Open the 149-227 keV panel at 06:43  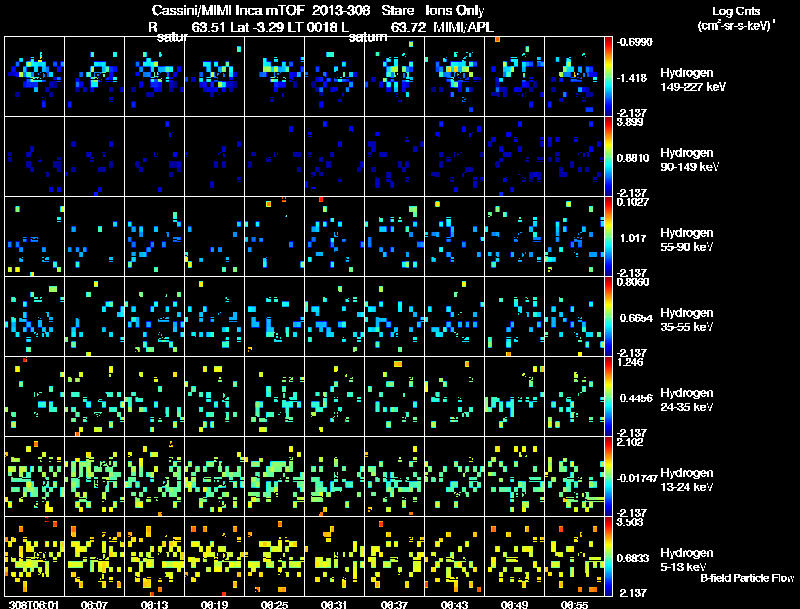pyautogui.click(x=455, y=77)
